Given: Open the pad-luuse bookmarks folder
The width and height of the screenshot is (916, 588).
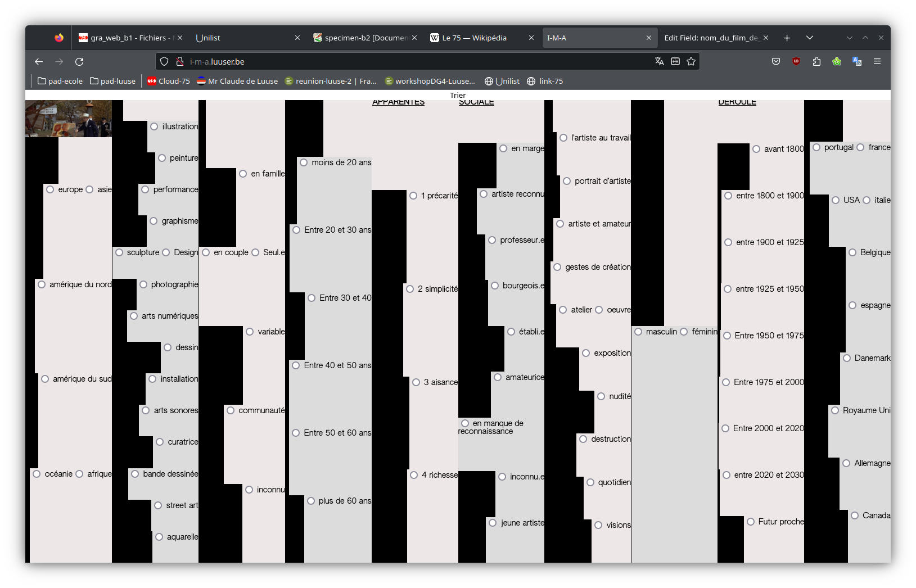Looking at the screenshot, I should click(112, 81).
